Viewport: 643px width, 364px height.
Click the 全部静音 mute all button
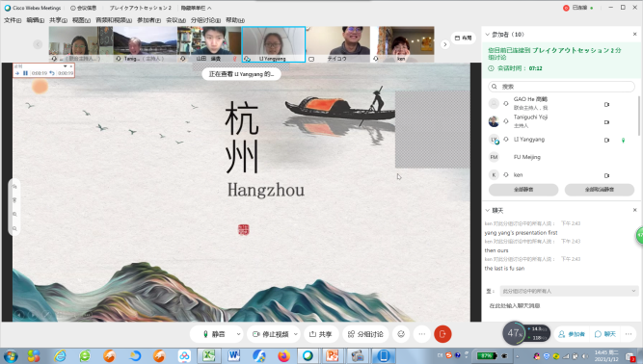click(x=523, y=190)
